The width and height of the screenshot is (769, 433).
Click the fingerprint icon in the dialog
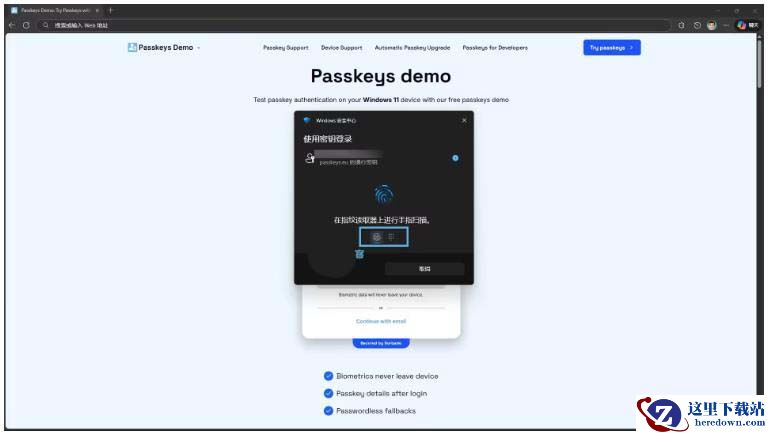[384, 195]
